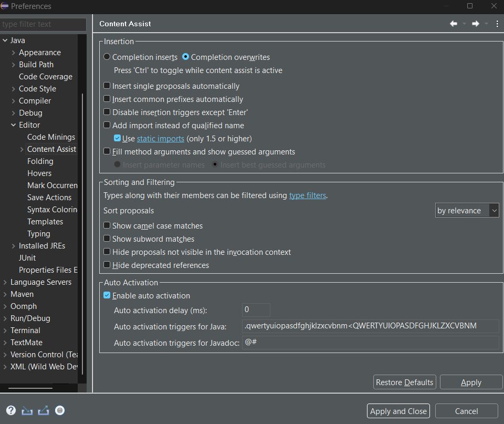Screen dimensions: 504x424
Task: Click the Oomph preference recorder icon
Action: click(60, 410)
